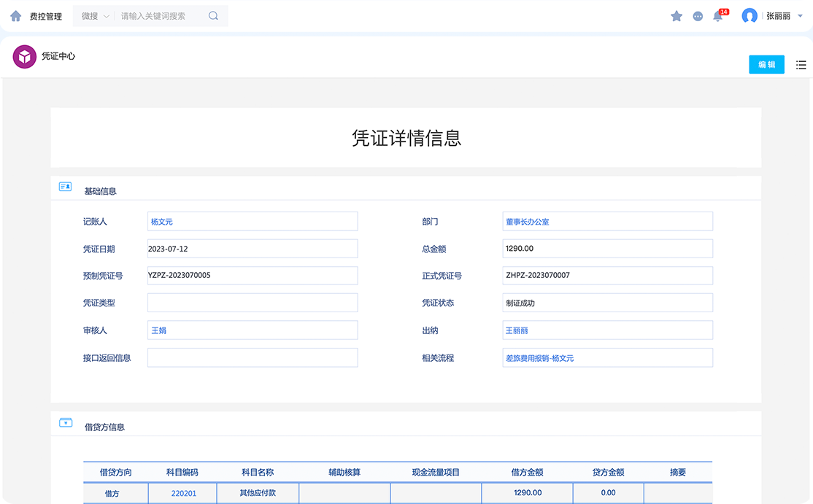Open notifications bell with 14 badge
This screenshot has height=504, width=813.
718,16
